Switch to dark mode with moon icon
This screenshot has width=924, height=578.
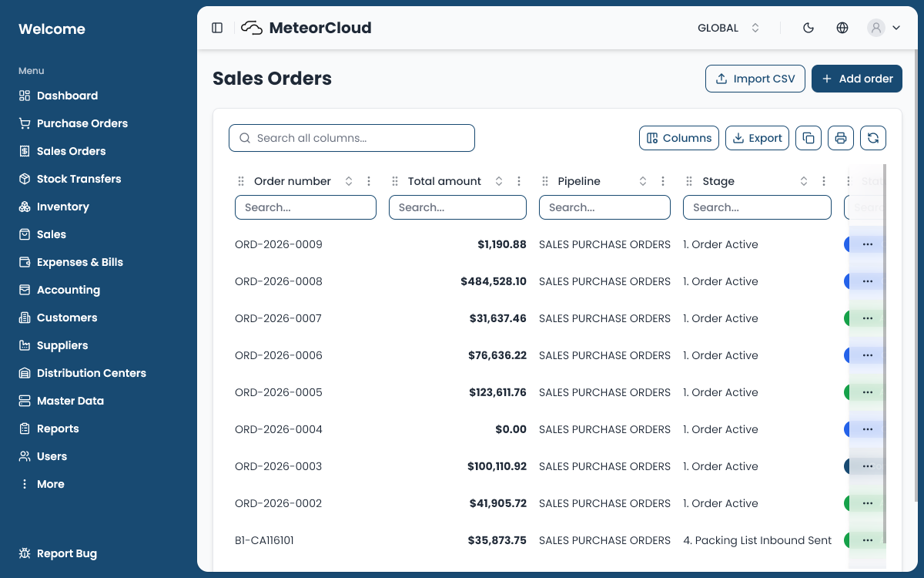coord(808,28)
